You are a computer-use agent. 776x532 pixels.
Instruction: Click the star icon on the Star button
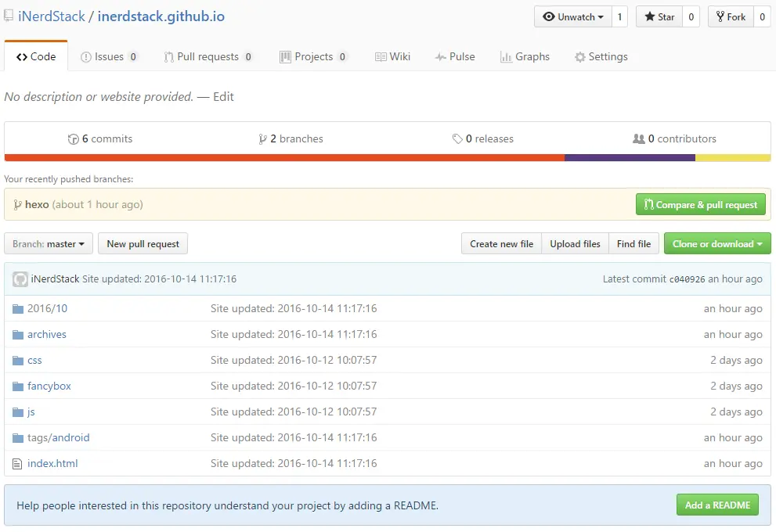tap(650, 16)
